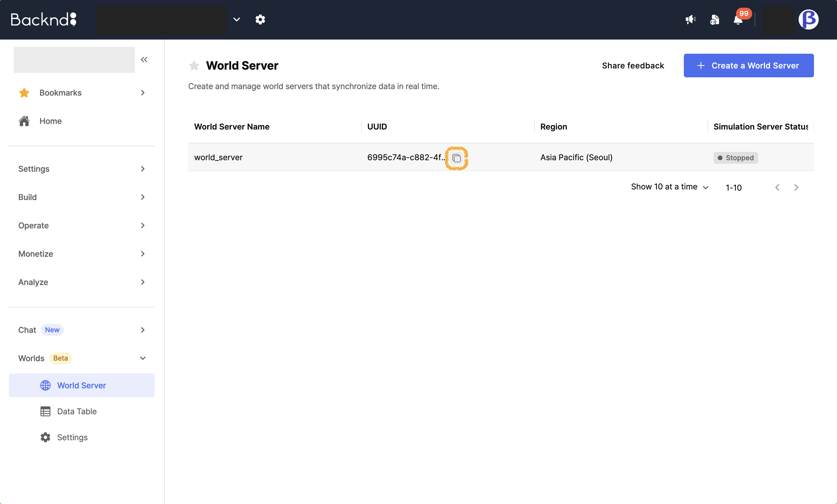This screenshot has width=837, height=504.
Task: Open project settings gear in header
Action: pos(260,20)
